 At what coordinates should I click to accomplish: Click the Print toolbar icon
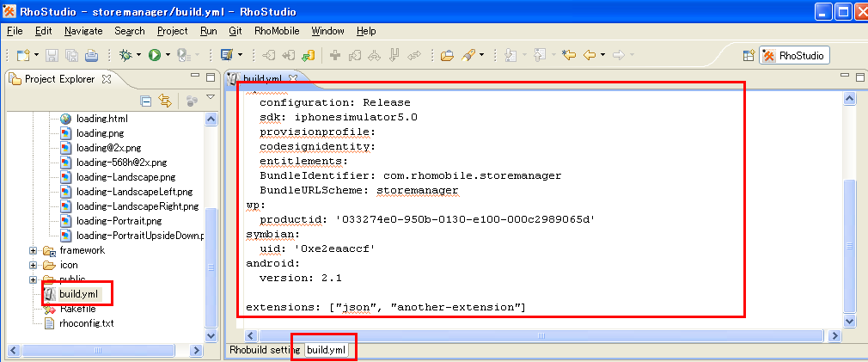[91, 55]
